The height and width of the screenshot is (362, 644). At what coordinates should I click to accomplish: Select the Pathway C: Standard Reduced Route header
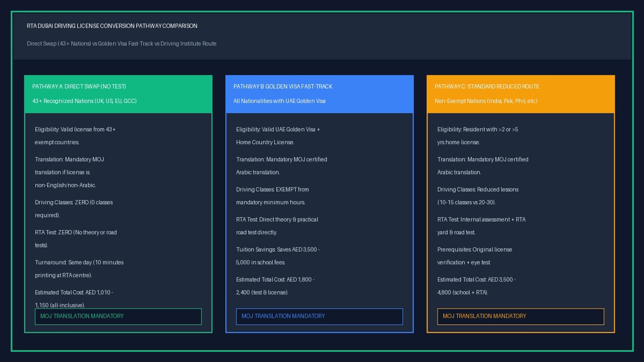(x=521, y=94)
